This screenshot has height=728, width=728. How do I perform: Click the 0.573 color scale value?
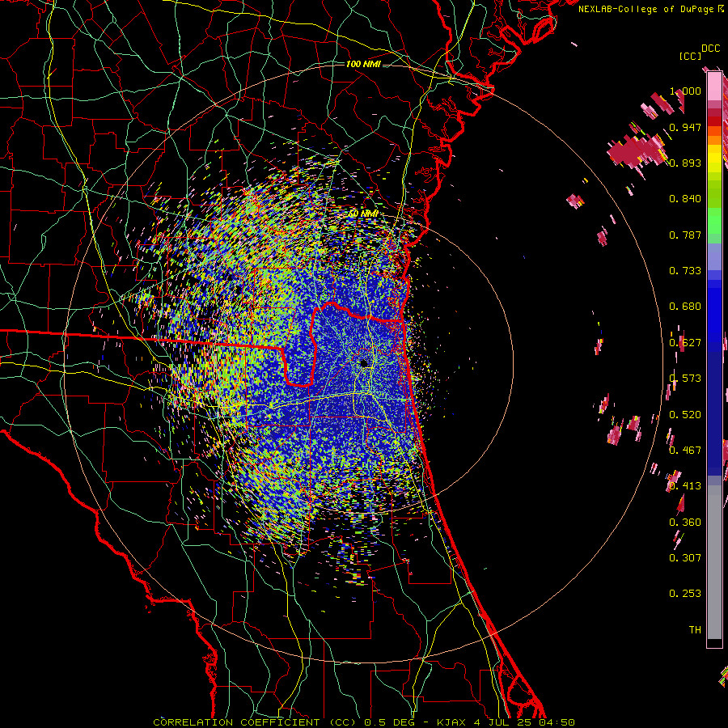[685, 379]
